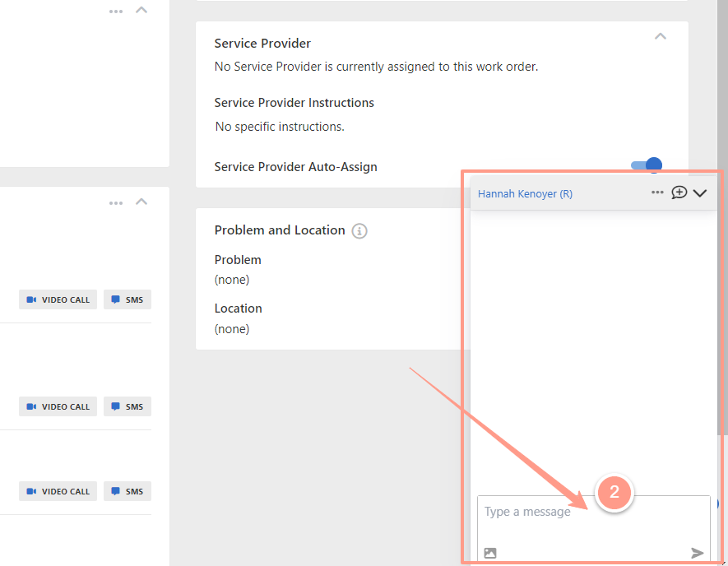Collapse the Service Provider card
728x566 pixels.
click(661, 36)
